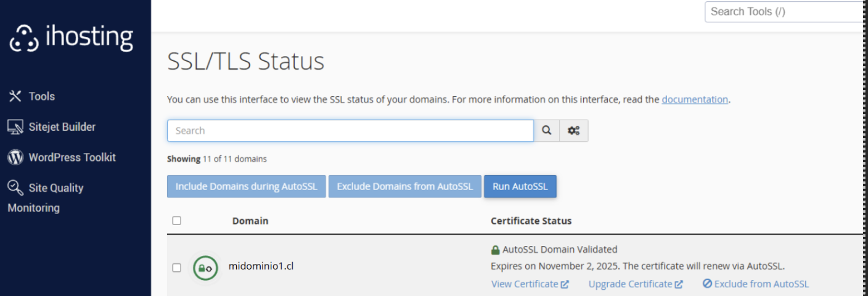Toggle the select-all domains checkbox
The height and width of the screenshot is (296, 868).
click(177, 221)
